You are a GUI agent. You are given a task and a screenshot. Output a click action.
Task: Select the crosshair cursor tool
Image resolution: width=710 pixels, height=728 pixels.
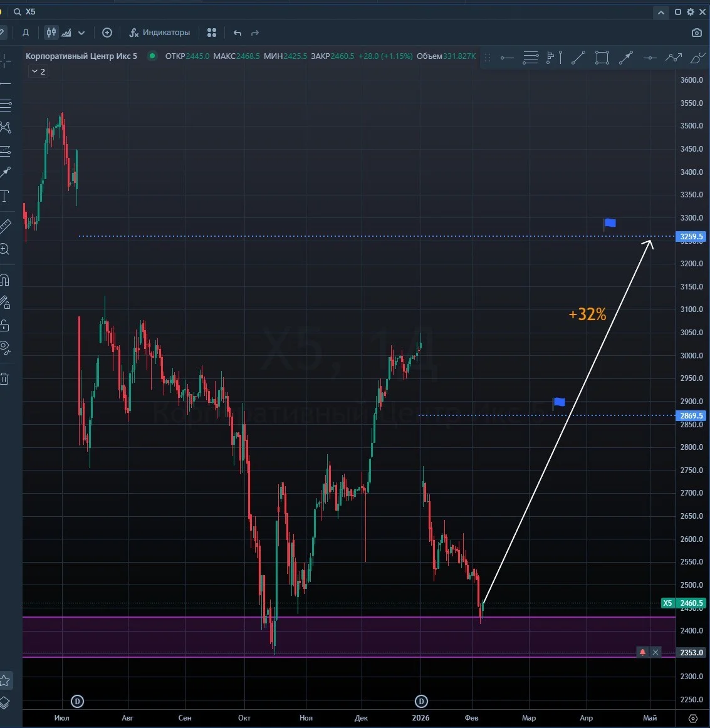click(4, 61)
